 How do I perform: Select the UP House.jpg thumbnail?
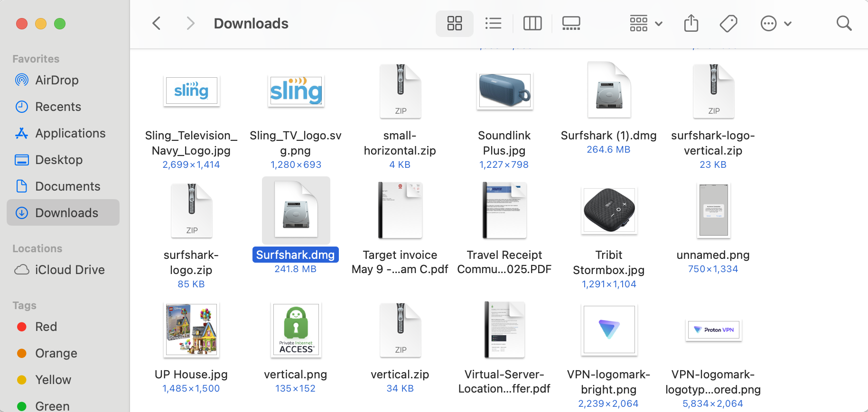191,330
